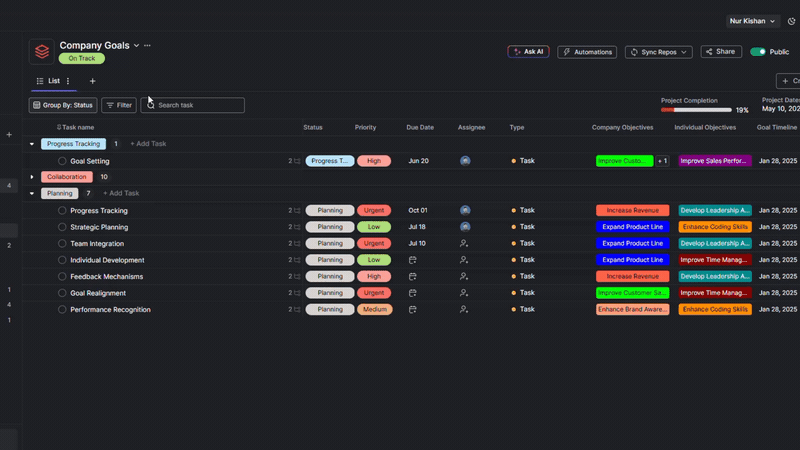Open Nur Kishan account dropdown
The image size is (800, 450).
click(753, 21)
